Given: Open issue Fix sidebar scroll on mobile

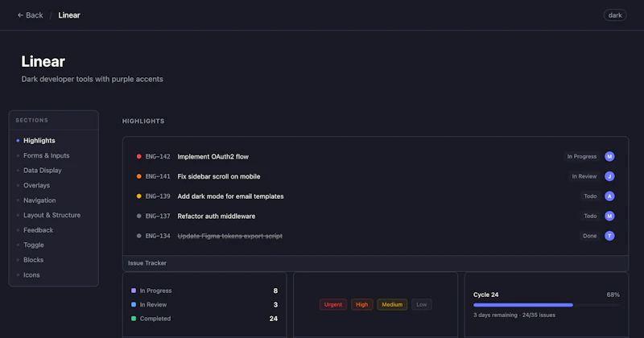Looking at the screenshot, I should pyautogui.click(x=219, y=176).
